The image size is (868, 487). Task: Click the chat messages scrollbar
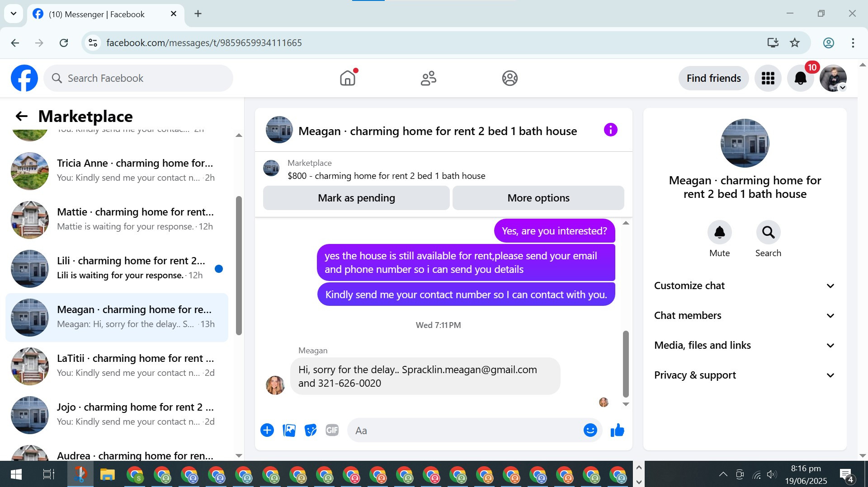pyautogui.click(x=626, y=364)
